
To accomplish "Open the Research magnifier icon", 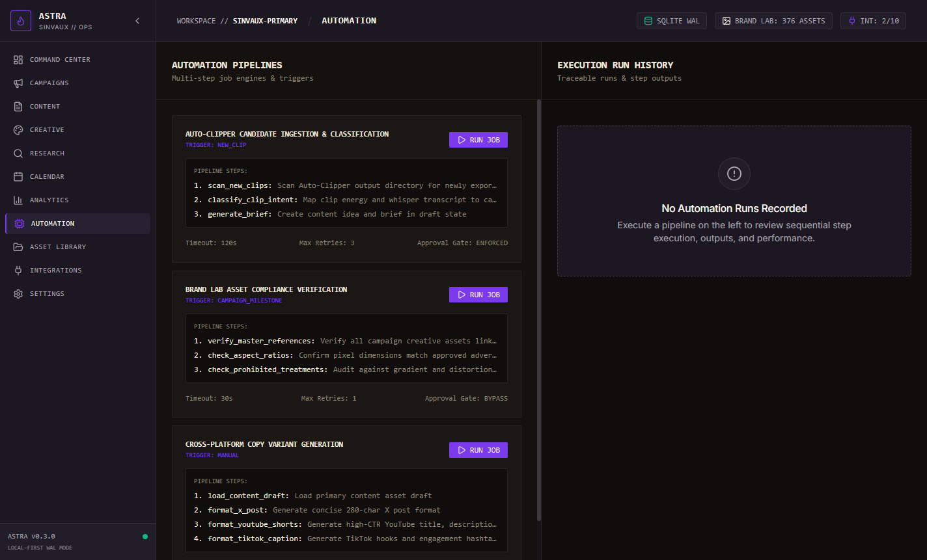I will (18, 153).
